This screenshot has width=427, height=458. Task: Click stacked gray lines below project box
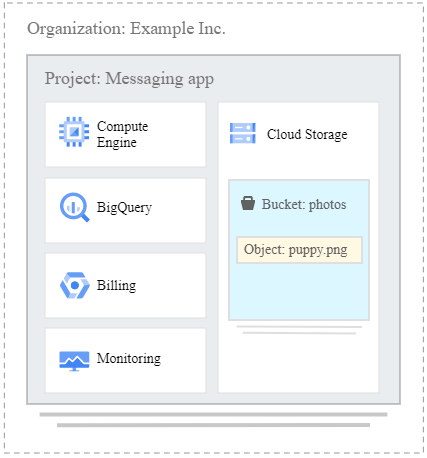[x=213, y=420]
